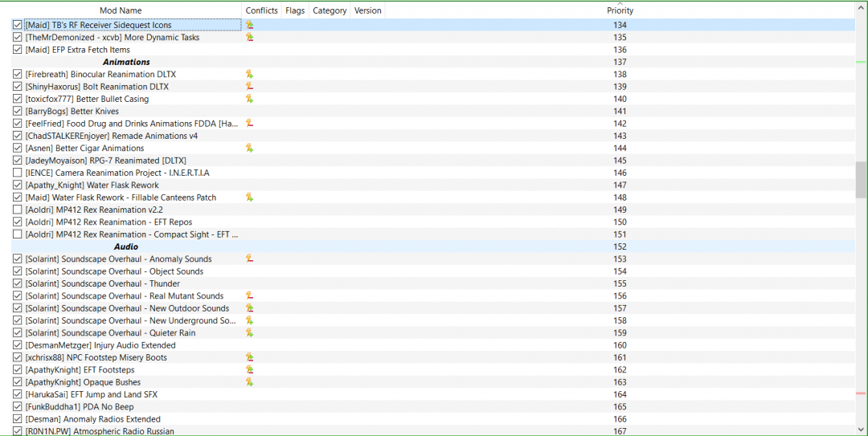Click priority value 165
Screen dimensions: 868x436
[620, 406]
